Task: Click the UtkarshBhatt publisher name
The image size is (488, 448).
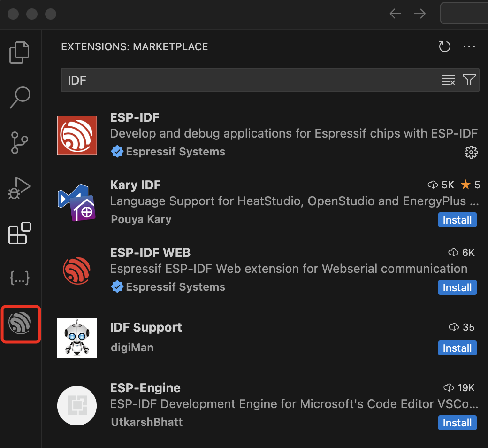Action: point(147,422)
